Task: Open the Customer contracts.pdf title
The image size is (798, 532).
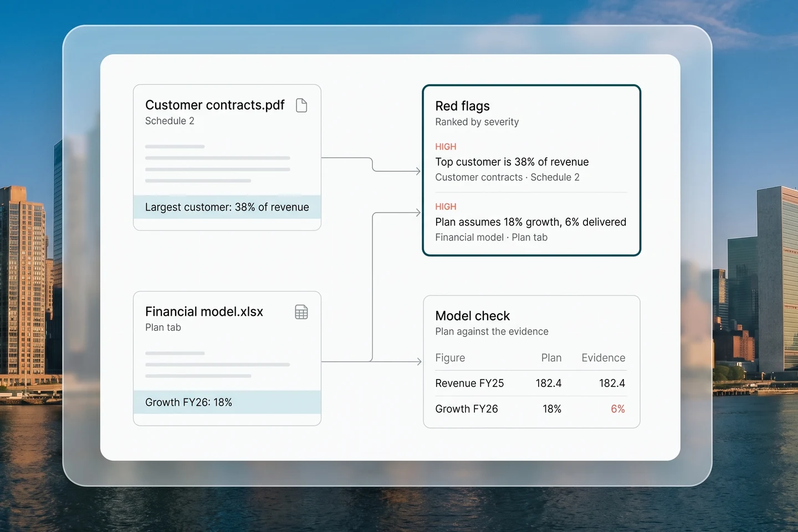Action: click(215, 105)
